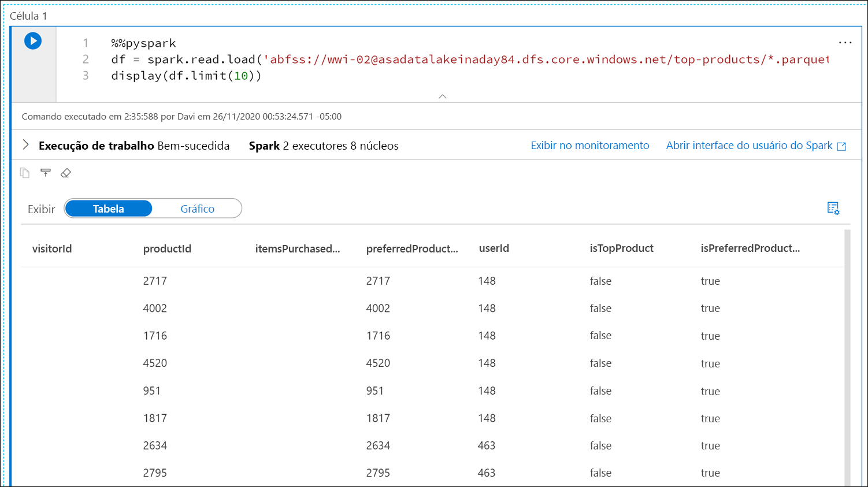Clear output with the eraser icon

66,173
